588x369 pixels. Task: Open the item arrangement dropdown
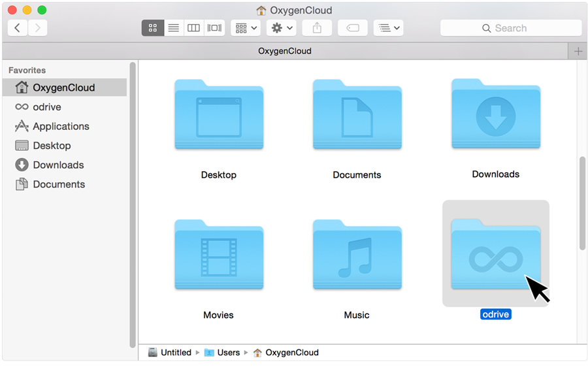(246, 27)
